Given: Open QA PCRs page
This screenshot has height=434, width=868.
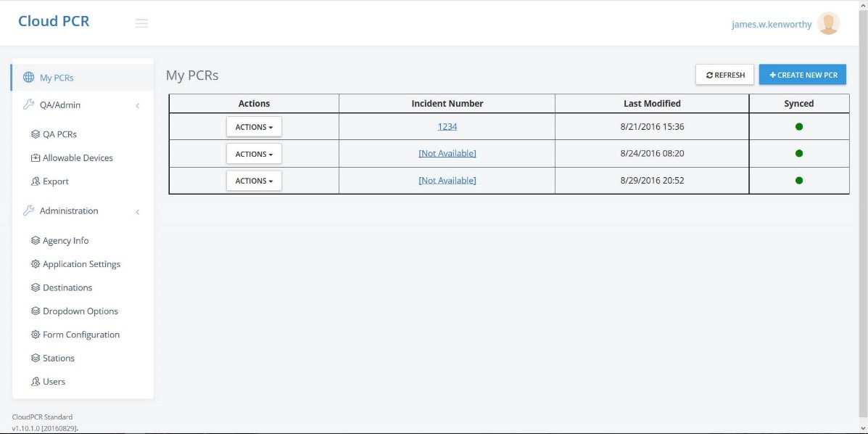Looking at the screenshot, I should (x=59, y=134).
